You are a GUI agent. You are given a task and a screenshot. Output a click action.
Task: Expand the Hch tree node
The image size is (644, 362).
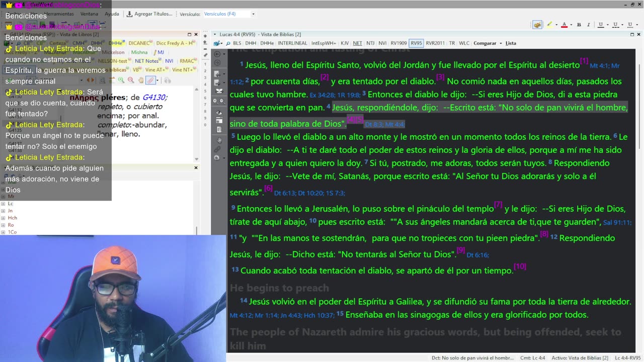coord(3,218)
